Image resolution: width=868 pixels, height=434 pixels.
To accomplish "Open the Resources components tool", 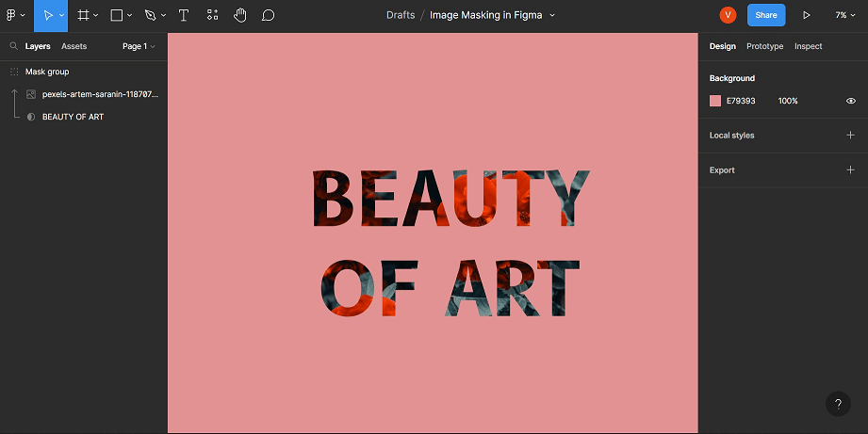I will click(212, 15).
